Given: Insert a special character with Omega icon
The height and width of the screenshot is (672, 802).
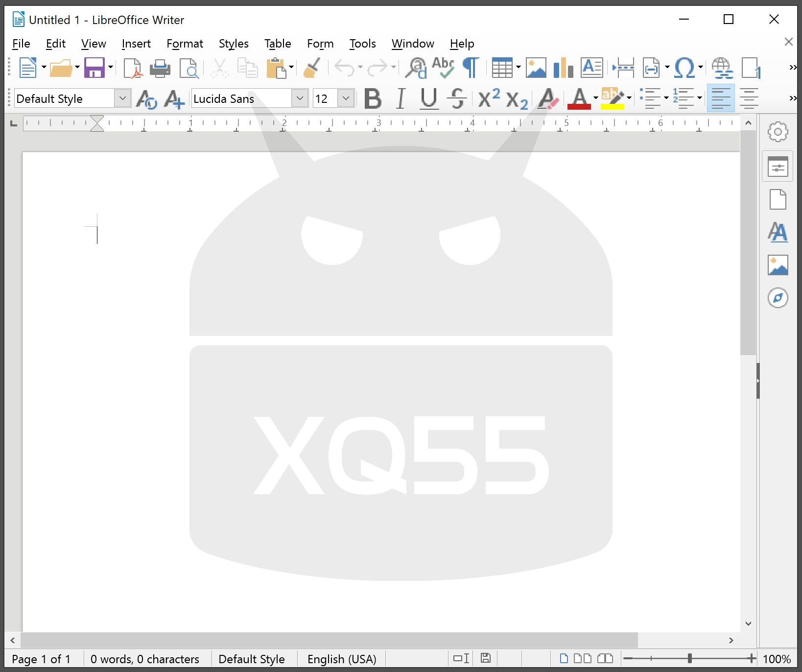Looking at the screenshot, I should tap(684, 68).
